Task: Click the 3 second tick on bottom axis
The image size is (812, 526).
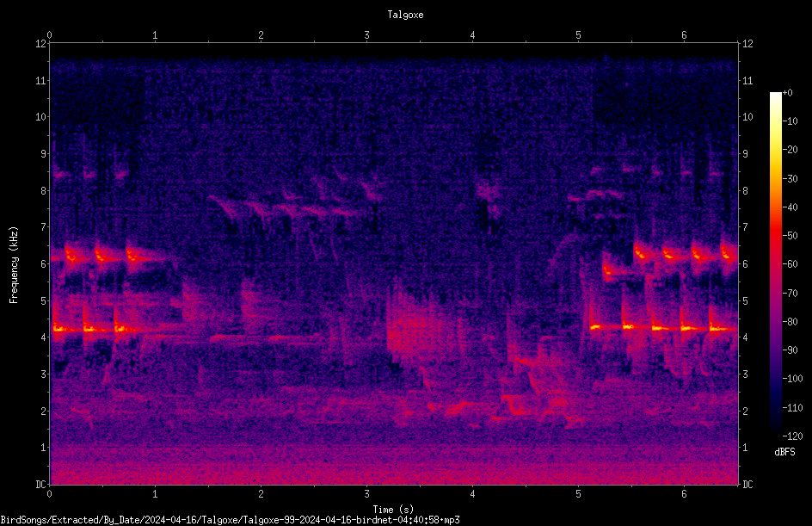Action: pyautogui.click(x=366, y=494)
